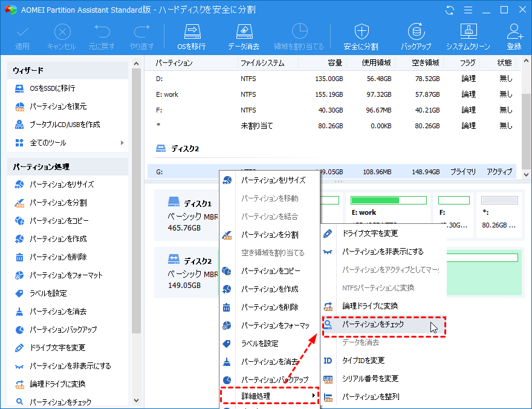Select タイプIDを変更 in the submenu
Image resolution: width=532 pixels, height=409 pixels.
(x=383, y=360)
